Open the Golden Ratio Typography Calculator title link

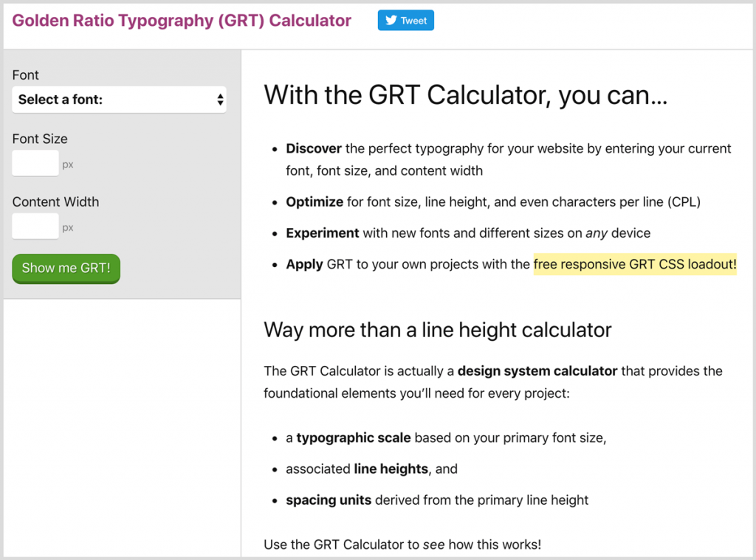pyautogui.click(x=182, y=21)
